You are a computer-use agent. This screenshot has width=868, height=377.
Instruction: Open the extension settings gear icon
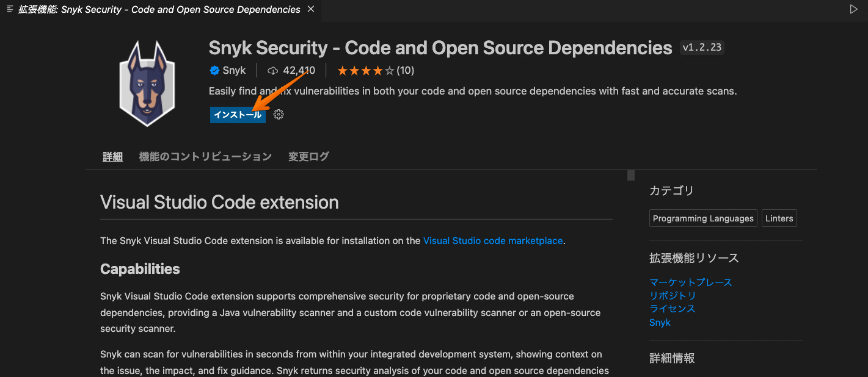(279, 115)
